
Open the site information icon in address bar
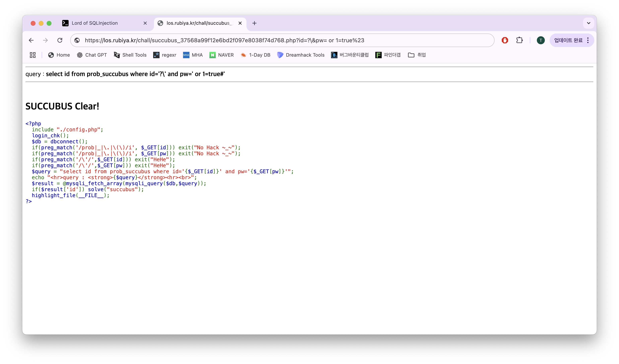pyautogui.click(x=77, y=40)
